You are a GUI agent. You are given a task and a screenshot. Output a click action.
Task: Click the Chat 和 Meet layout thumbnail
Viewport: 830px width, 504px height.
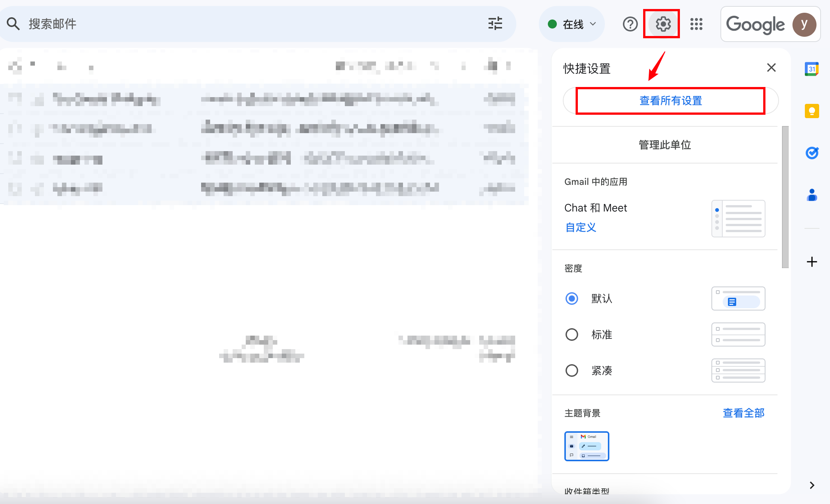[x=738, y=219]
